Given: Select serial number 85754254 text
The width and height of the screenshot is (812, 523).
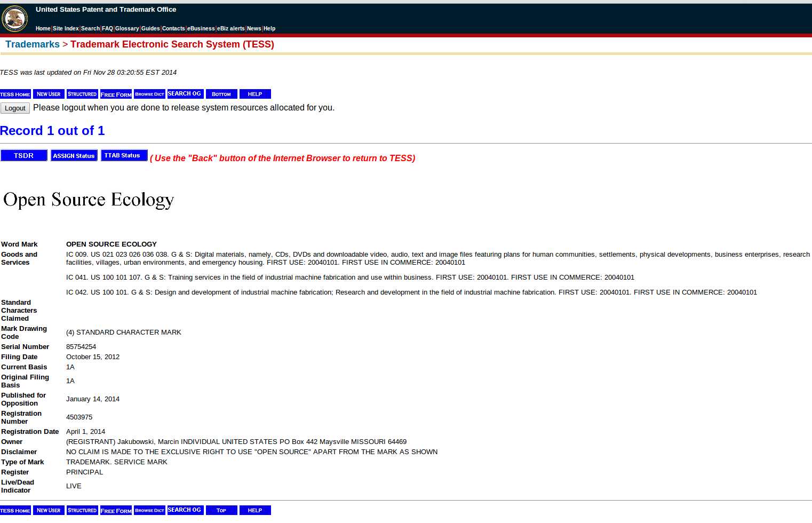Looking at the screenshot, I should [x=81, y=347].
